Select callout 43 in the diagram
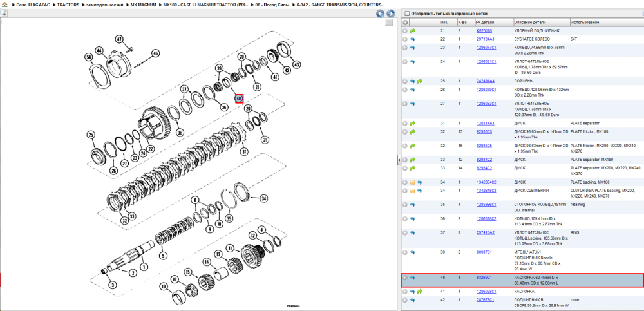 coord(296,64)
